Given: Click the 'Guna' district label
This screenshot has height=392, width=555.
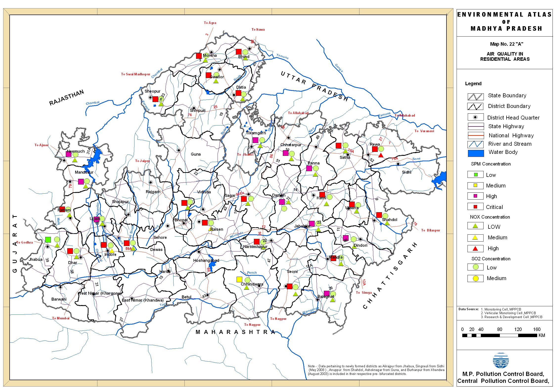Looking at the screenshot, I should point(196,154).
